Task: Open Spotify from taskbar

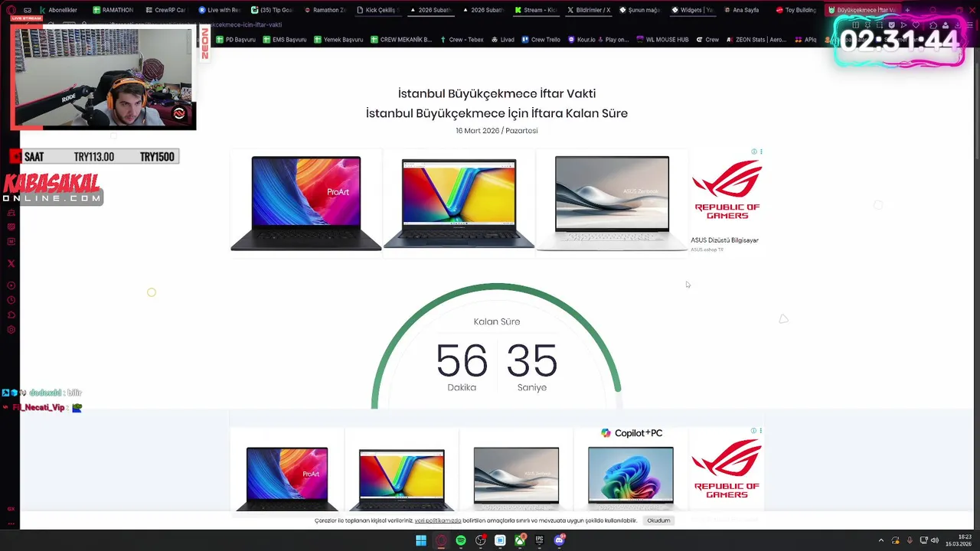Action: pyautogui.click(x=461, y=540)
